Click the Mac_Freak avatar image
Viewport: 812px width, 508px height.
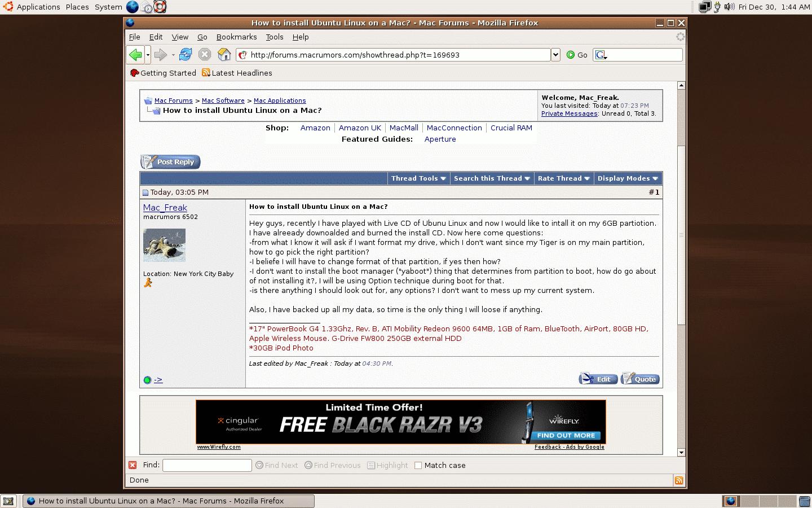coord(164,245)
